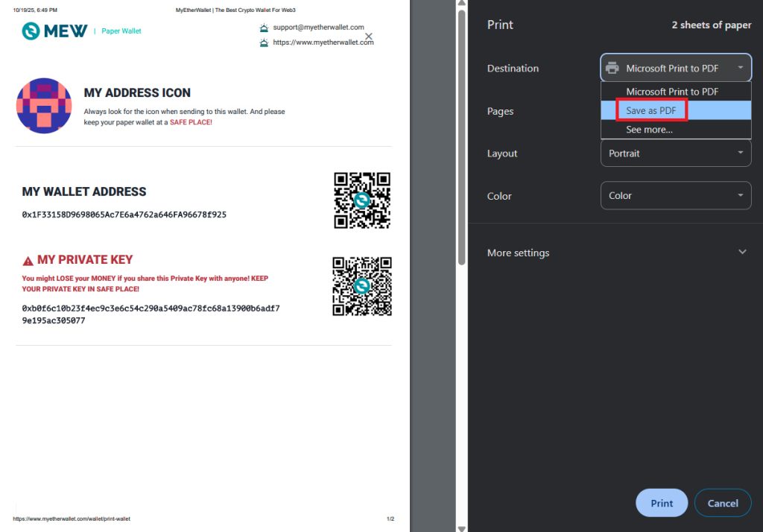763x532 pixels.
Task: Select Save as PDF from destination list
Action: pyautogui.click(x=650, y=110)
